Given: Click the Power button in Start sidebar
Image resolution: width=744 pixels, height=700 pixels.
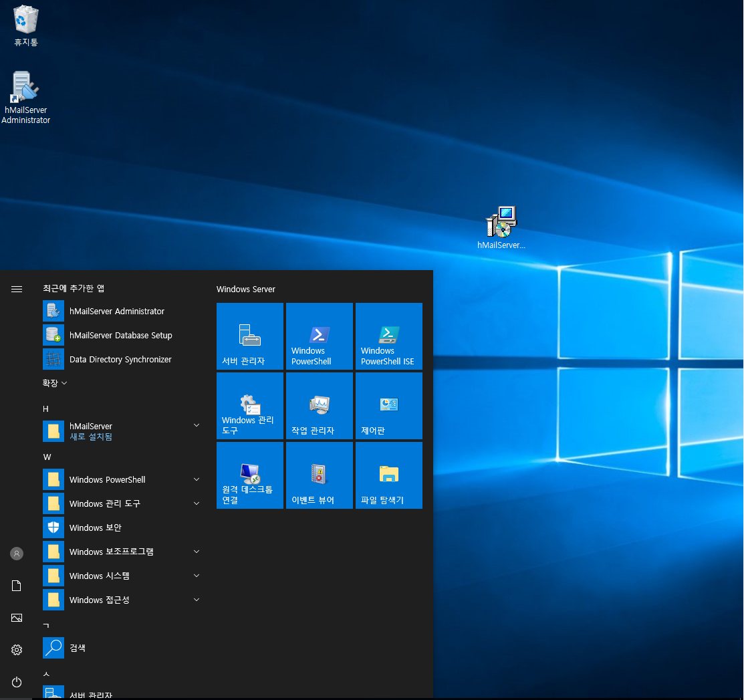Looking at the screenshot, I should pyautogui.click(x=17, y=682).
